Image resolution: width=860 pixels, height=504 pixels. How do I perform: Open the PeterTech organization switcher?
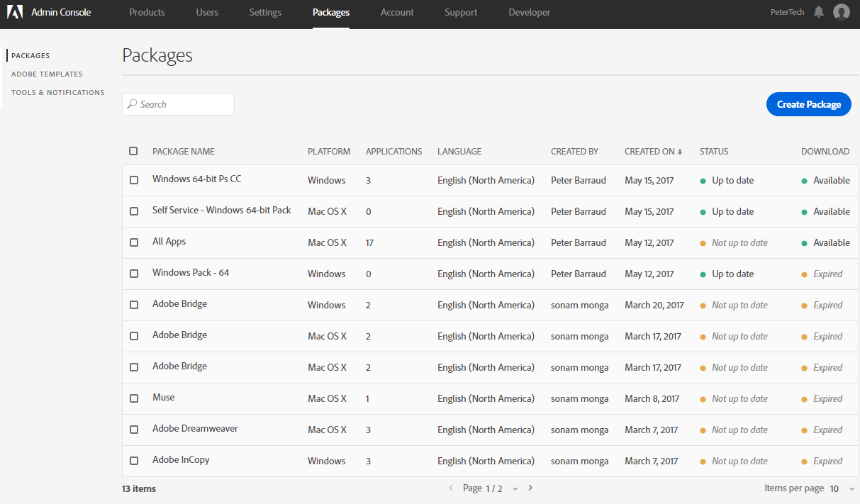pyautogui.click(x=787, y=12)
